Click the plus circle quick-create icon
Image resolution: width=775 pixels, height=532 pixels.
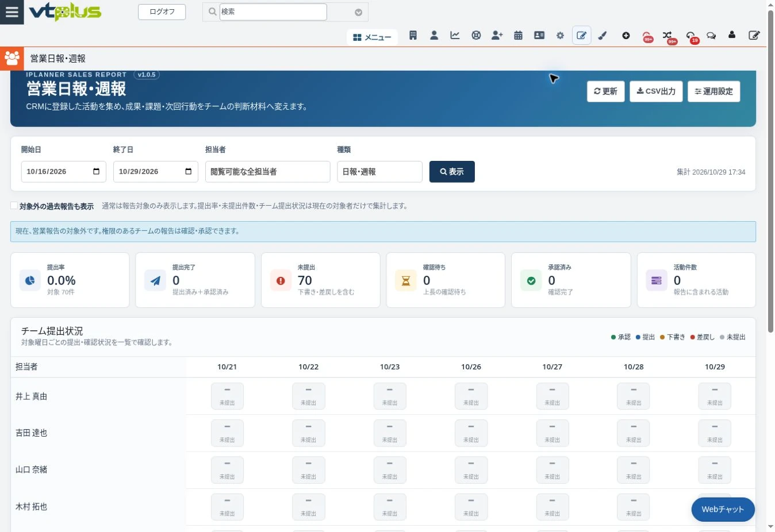(x=626, y=36)
